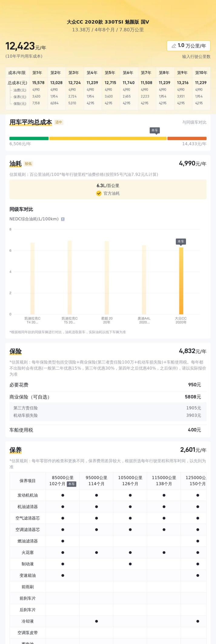This screenshot has width=216, height=644.
Task: Expand 总成本(元) row breakdown
Action: coord(17,83)
